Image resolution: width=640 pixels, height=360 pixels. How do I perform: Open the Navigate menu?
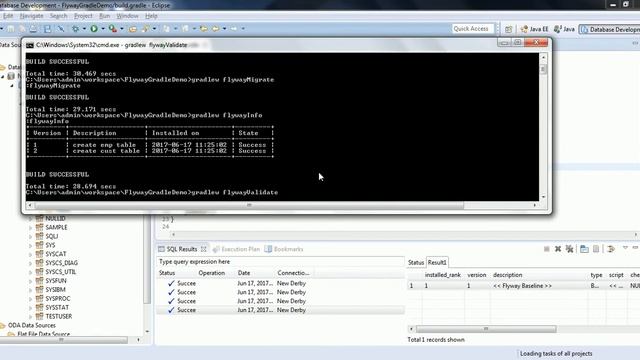coord(31,16)
